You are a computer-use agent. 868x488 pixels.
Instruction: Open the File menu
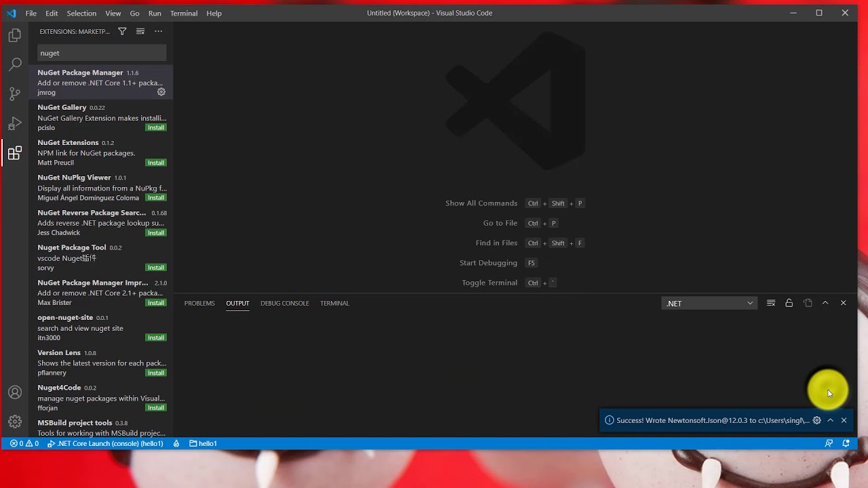click(31, 13)
